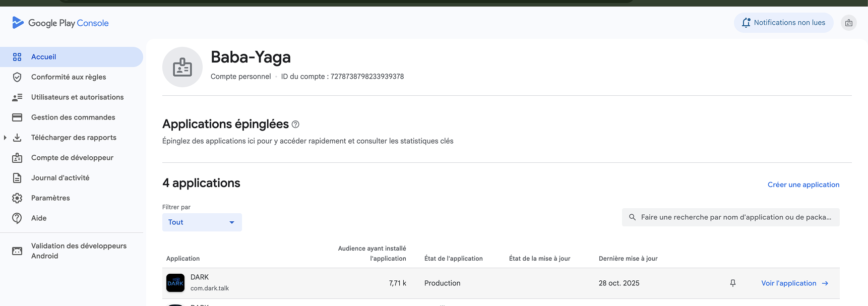Open the account icon in top-right corner

[x=849, y=23]
